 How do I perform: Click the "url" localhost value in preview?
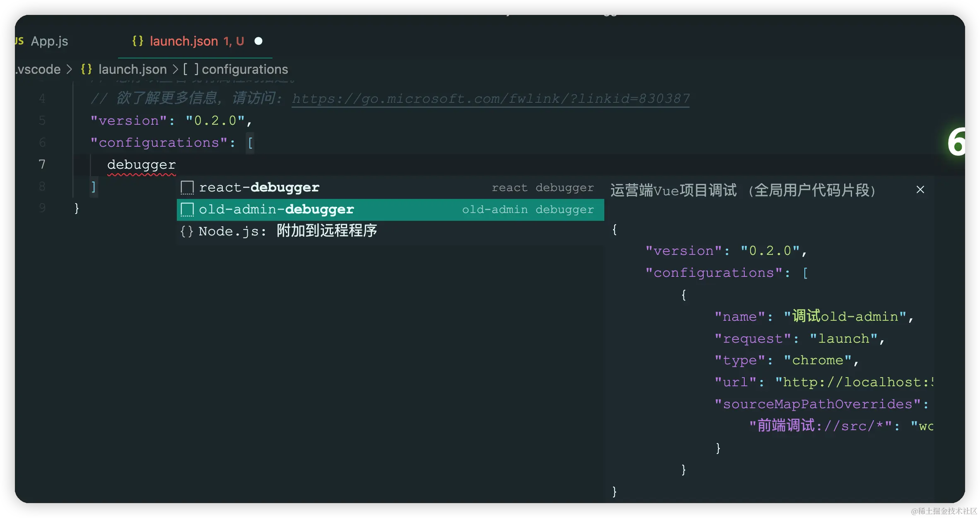pyautogui.click(x=854, y=382)
